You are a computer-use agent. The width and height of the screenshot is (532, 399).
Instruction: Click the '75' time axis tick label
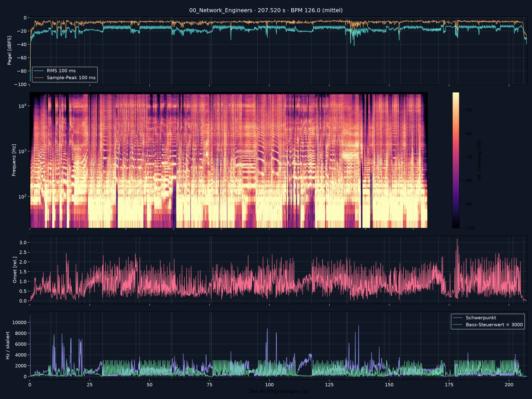click(x=209, y=385)
